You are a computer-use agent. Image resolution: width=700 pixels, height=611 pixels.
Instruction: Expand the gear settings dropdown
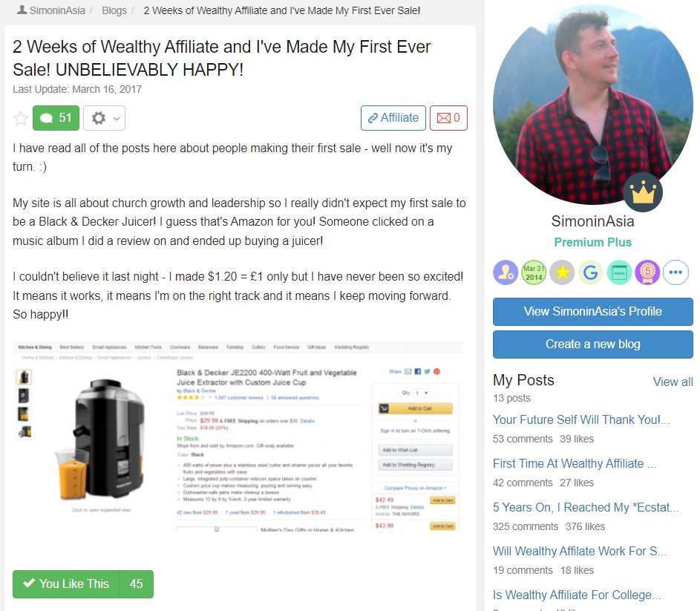pos(104,118)
